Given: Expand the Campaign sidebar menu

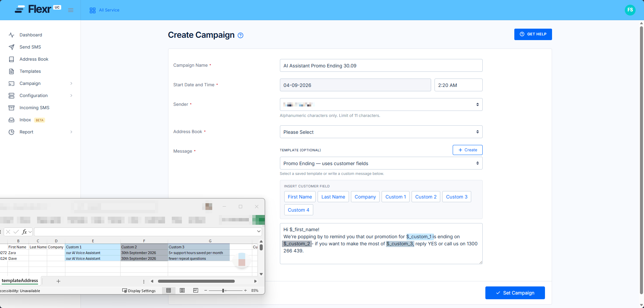Looking at the screenshot, I should pos(40,83).
